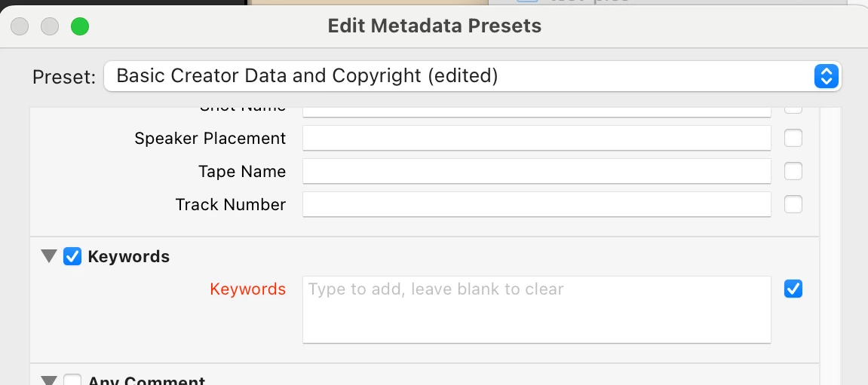Collapse the Keywords section triangle
Image resolution: width=868 pixels, height=385 pixels.
pos(49,257)
